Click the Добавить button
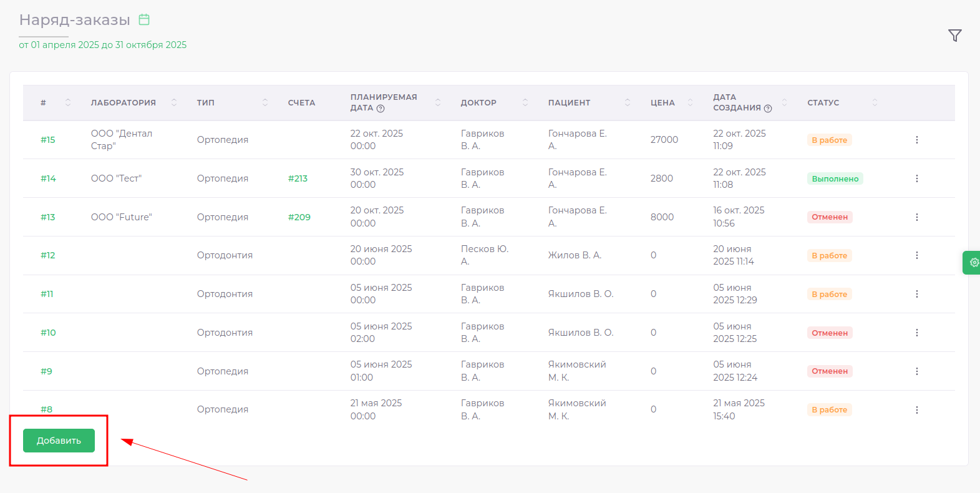 coord(59,441)
